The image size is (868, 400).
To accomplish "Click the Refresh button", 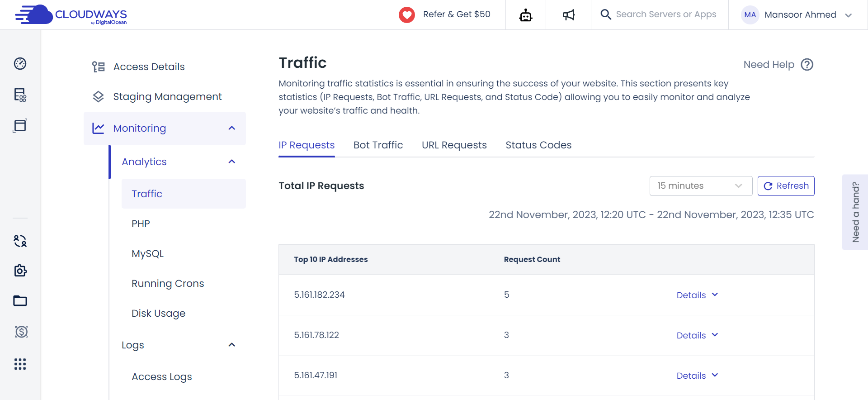I will pos(786,186).
